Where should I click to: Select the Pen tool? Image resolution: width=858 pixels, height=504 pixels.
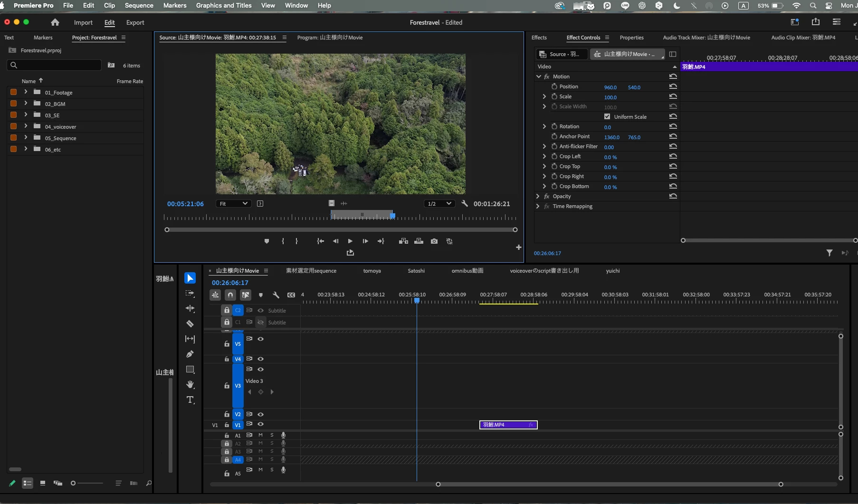click(190, 354)
